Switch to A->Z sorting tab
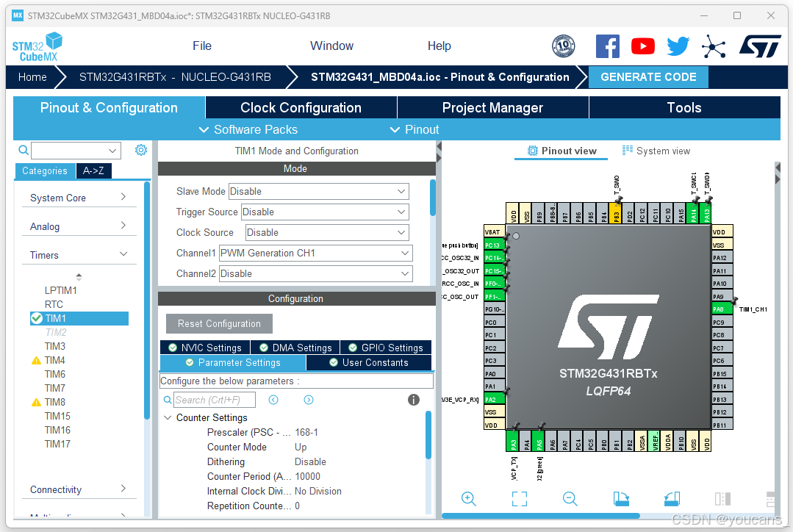 pyautogui.click(x=93, y=171)
